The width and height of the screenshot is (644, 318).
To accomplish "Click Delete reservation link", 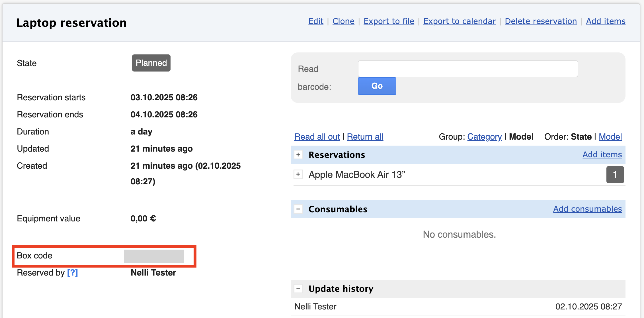I will click(x=541, y=21).
